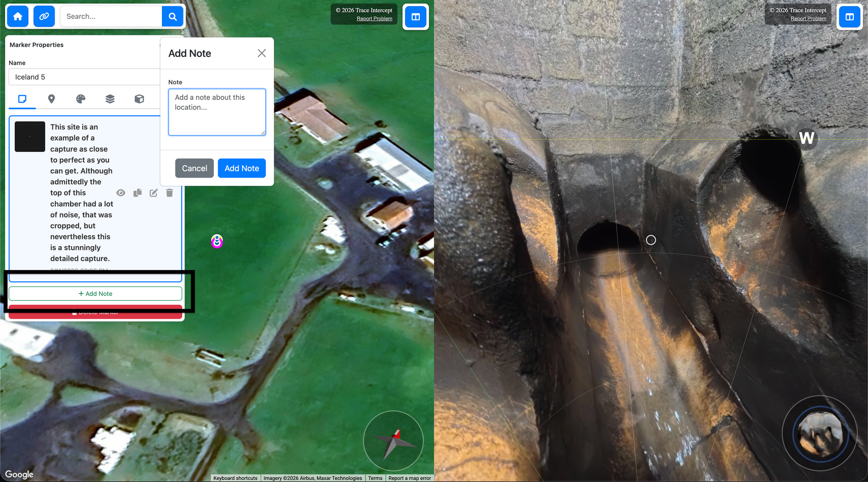Toggle split view on right 3D panel

(849, 17)
